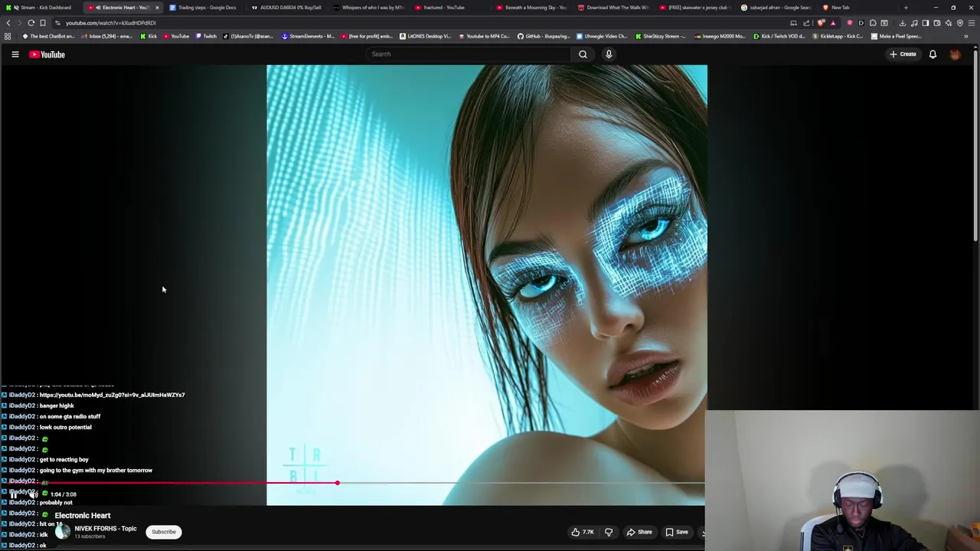Open the Leo AI sparkle icon

pyautogui.click(x=948, y=23)
